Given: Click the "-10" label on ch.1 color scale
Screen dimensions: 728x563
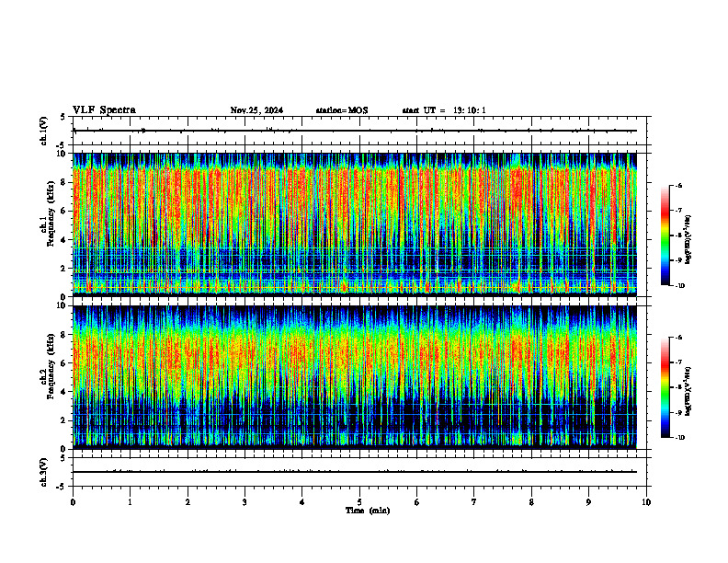Looking at the screenshot, I should pos(679,286).
